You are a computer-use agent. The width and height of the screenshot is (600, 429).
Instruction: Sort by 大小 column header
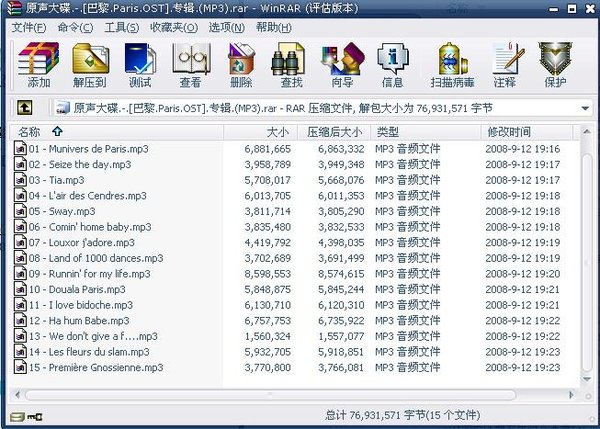coord(260,132)
